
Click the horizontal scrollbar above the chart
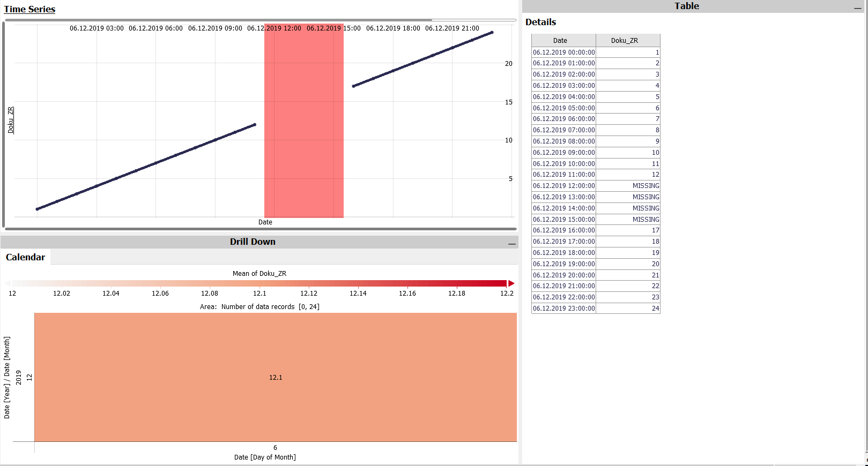click(218, 20)
